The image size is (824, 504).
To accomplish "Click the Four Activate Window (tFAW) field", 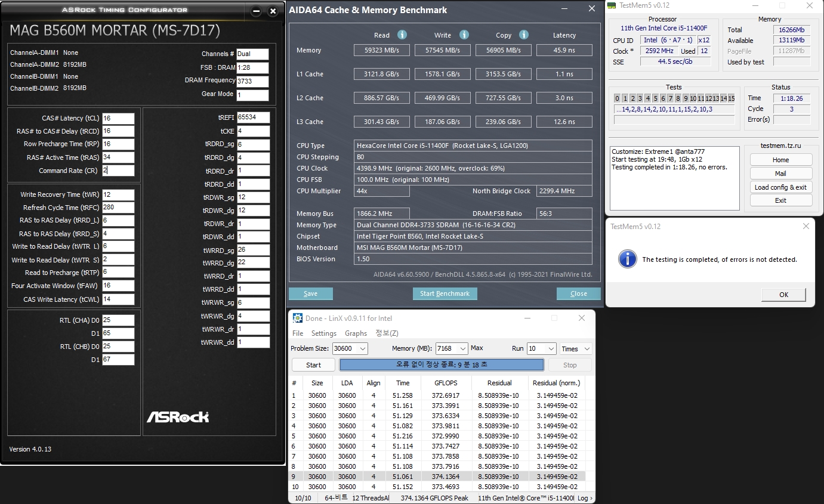I will click(x=118, y=286).
